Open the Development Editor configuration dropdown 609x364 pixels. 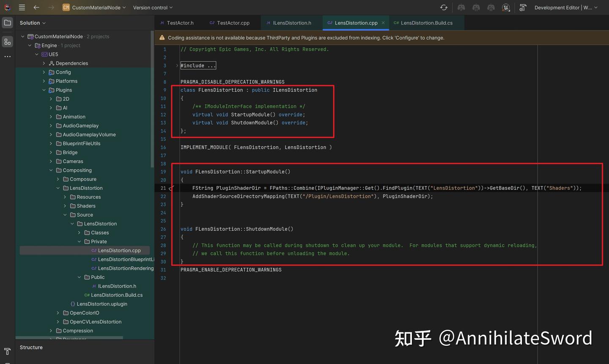(x=565, y=7)
